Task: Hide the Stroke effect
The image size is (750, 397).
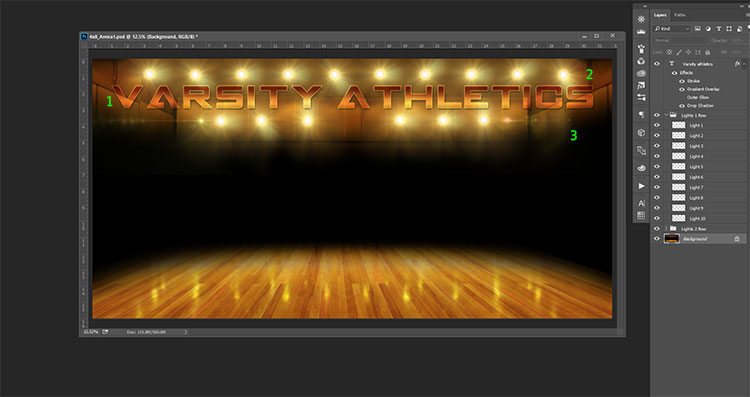Action: (x=682, y=81)
